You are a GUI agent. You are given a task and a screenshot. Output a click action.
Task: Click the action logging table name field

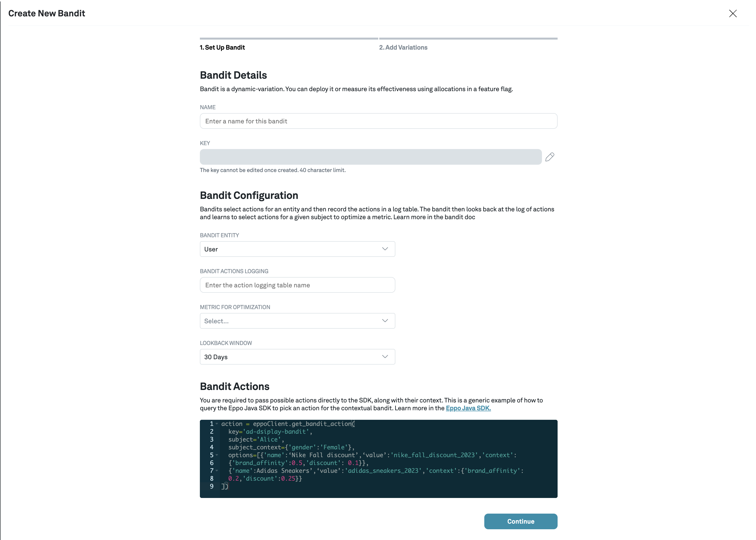(x=297, y=285)
